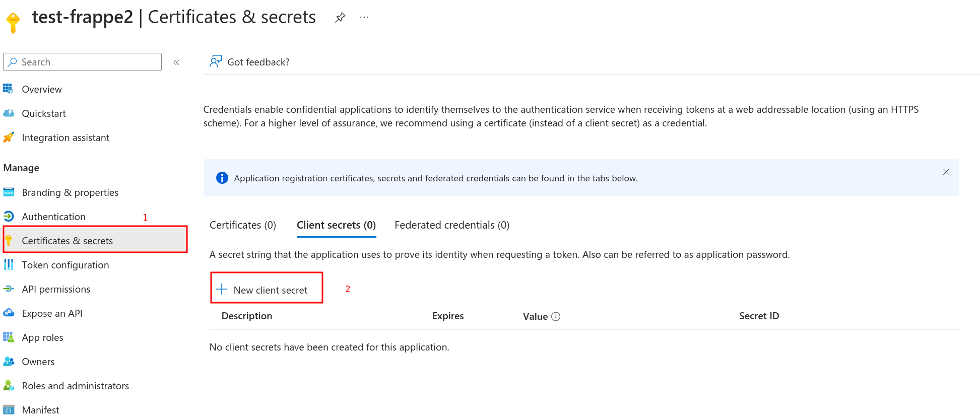
Task: Click the Manifest icon
Action: pos(9,410)
